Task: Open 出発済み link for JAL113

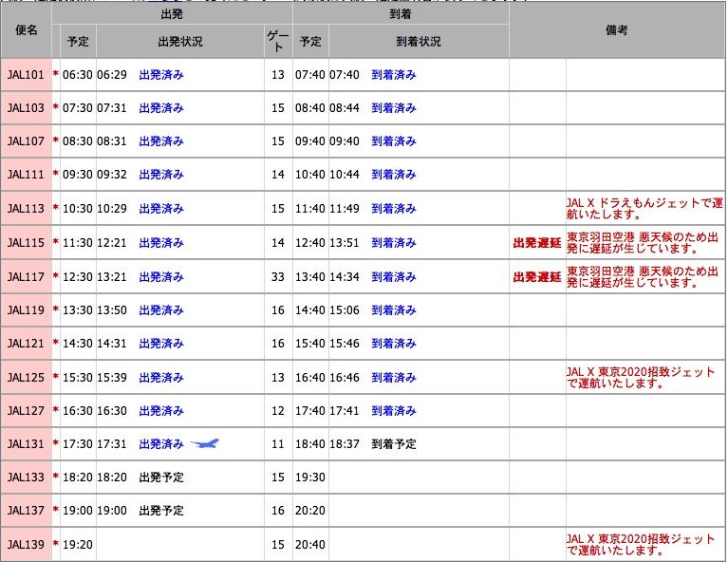Action: (x=161, y=209)
